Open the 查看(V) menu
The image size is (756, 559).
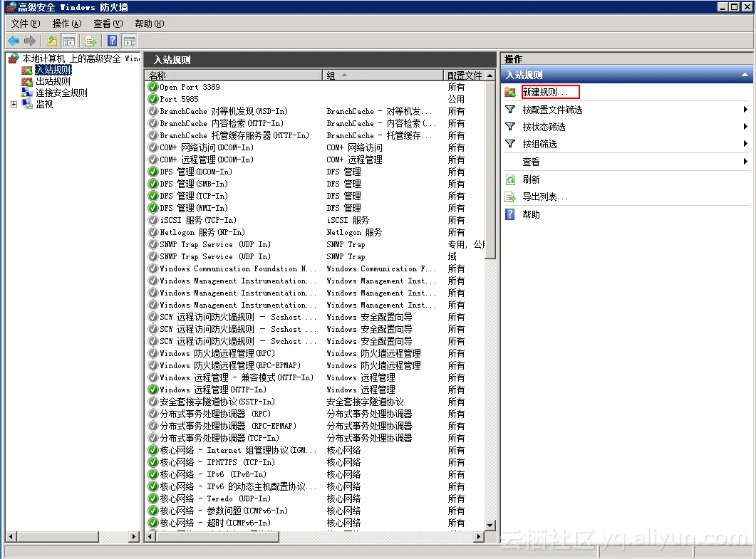coord(108,23)
